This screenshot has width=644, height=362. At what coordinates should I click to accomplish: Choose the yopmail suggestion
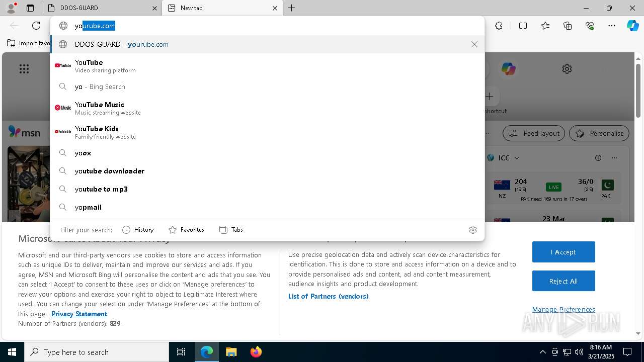tap(267, 207)
